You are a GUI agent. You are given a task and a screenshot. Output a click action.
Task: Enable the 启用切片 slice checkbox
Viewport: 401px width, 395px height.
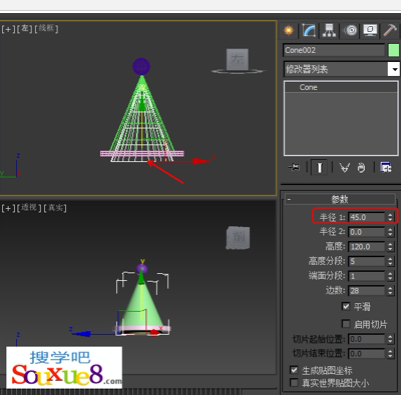coord(346,324)
